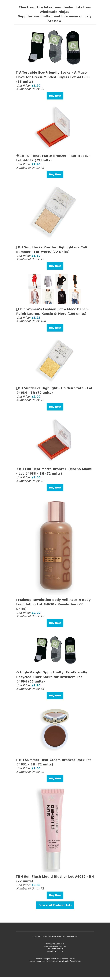Screen dimensions: 110x980
Task: Buy the Recycled Fiber Socks Lot #4694
Action: click(55, 695)
